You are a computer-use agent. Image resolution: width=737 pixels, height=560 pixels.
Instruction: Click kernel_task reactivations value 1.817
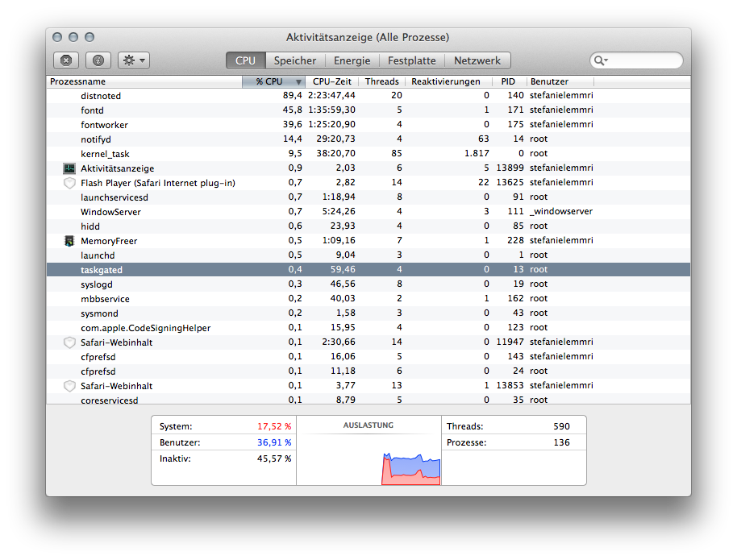pos(477,154)
